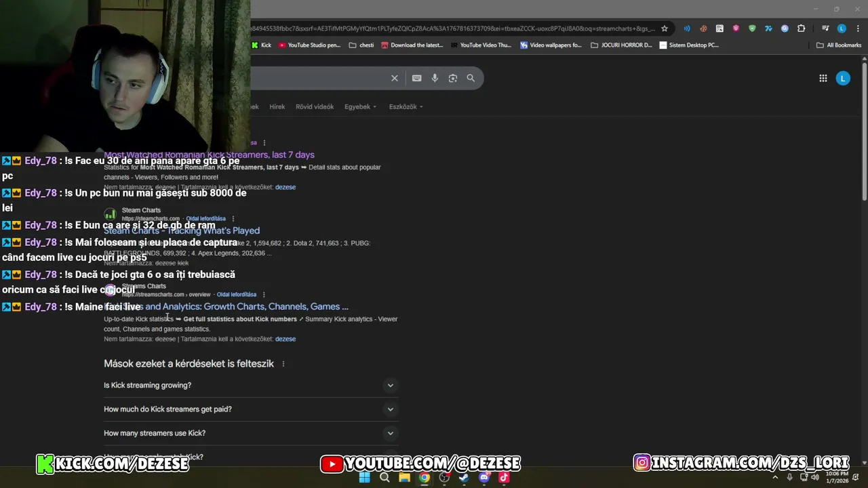The height and width of the screenshot is (488, 868).
Task: Open the Chrome three-dot menu
Action: click(859, 28)
